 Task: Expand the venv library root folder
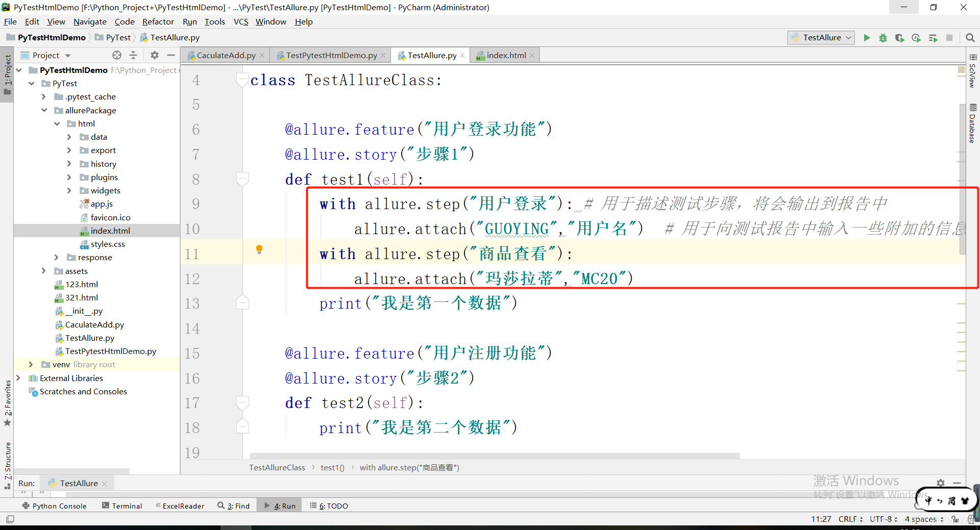(x=31, y=365)
